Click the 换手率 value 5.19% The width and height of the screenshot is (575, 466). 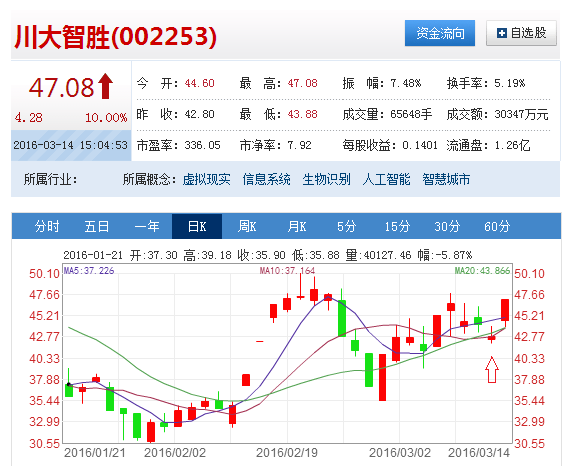(509, 83)
